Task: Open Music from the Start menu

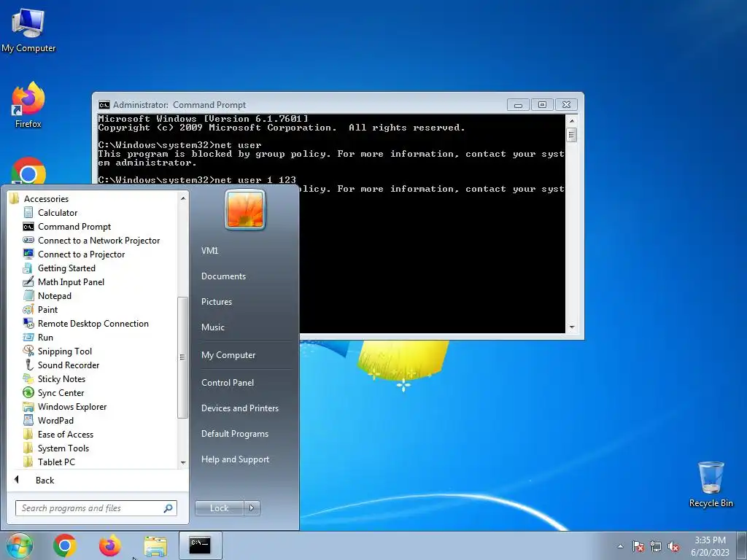Action: pos(212,327)
